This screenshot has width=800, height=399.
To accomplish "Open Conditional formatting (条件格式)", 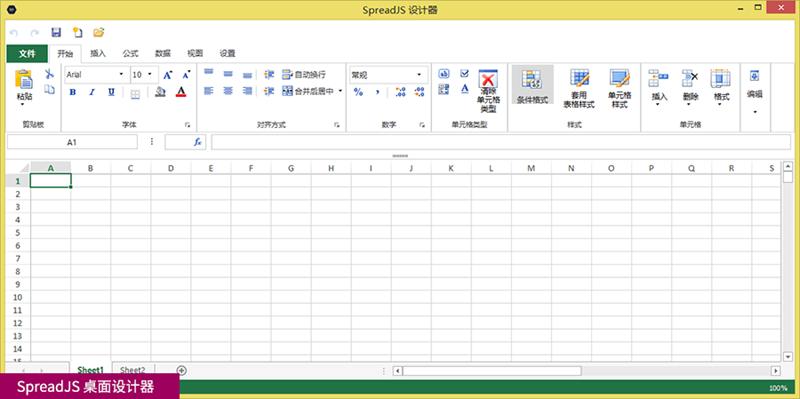I will pos(532,86).
